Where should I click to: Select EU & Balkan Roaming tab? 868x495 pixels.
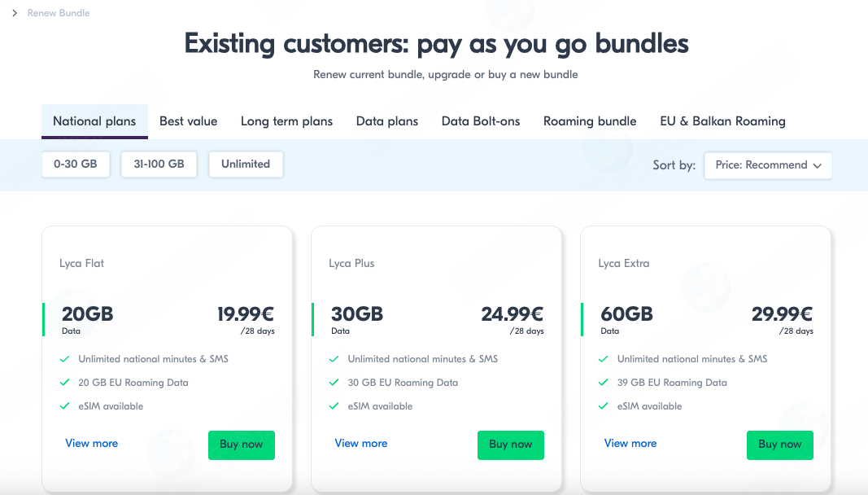722,121
